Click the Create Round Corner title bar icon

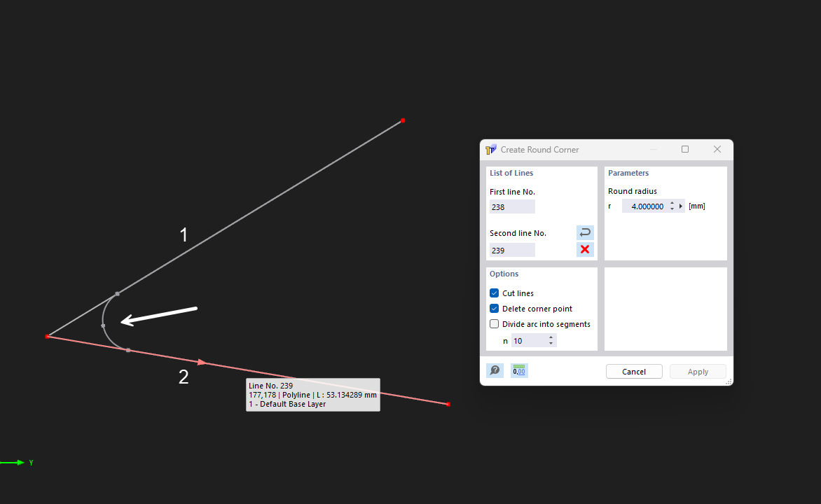point(490,149)
